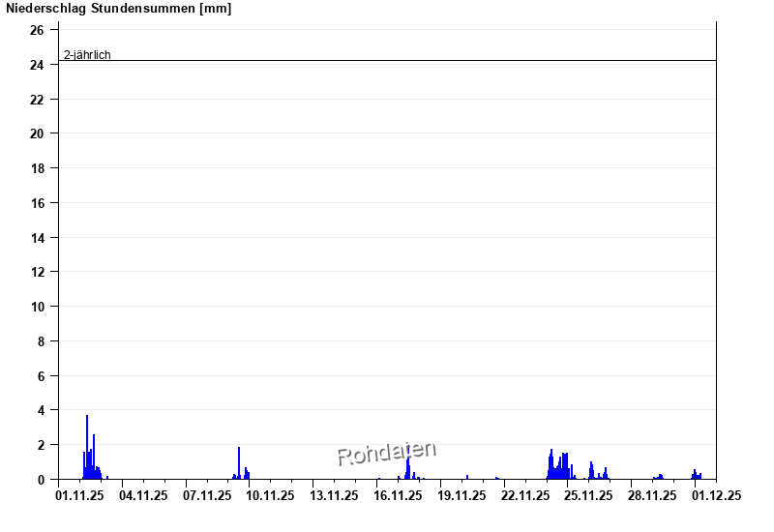Select the 22.11.25 date label
774x532 pixels.
(x=525, y=496)
